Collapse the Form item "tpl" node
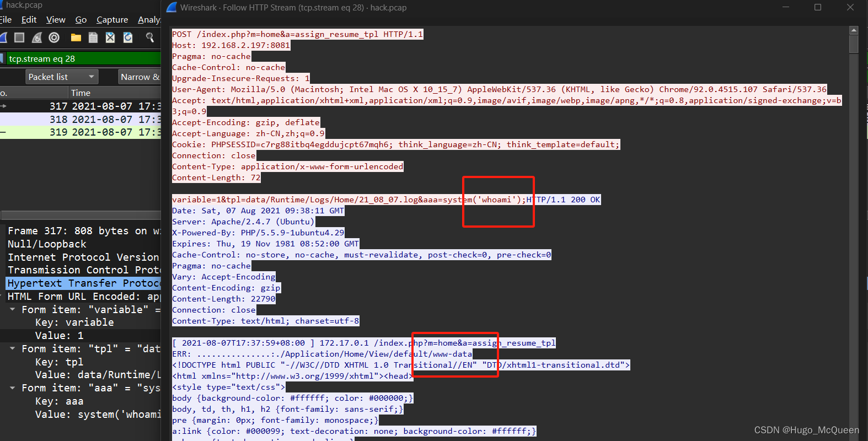The width and height of the screenshot is (868, 441). (x=12, y=348)
